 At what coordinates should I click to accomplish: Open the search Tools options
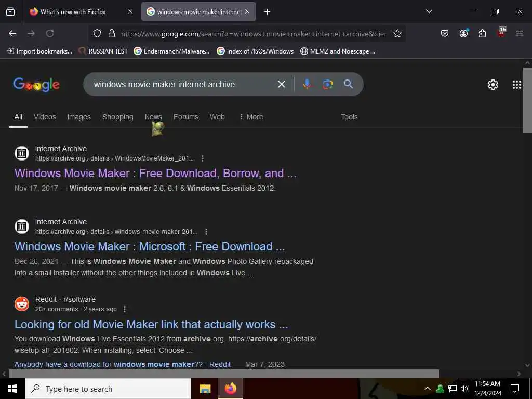pyautogui.click(x=349, y=117)
